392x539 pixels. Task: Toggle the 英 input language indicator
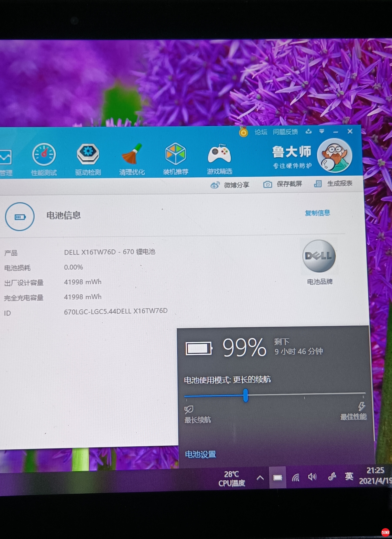click(349, 476)
